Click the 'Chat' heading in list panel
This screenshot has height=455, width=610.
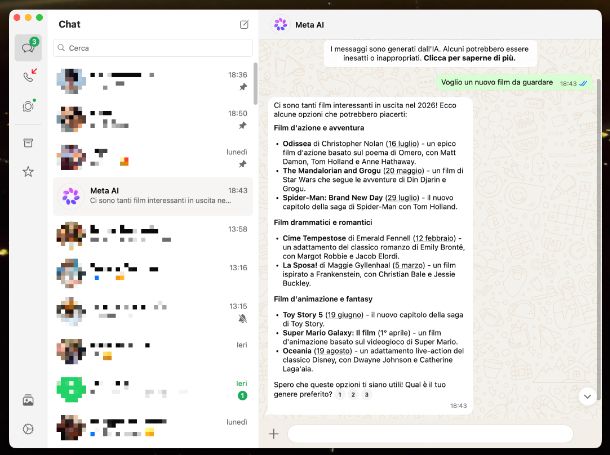click(x=70, y=24)
